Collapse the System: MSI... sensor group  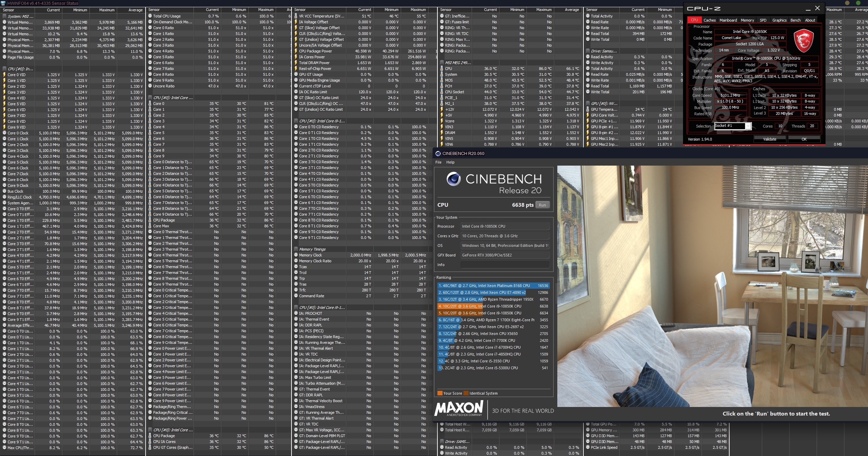pos(4,16)
